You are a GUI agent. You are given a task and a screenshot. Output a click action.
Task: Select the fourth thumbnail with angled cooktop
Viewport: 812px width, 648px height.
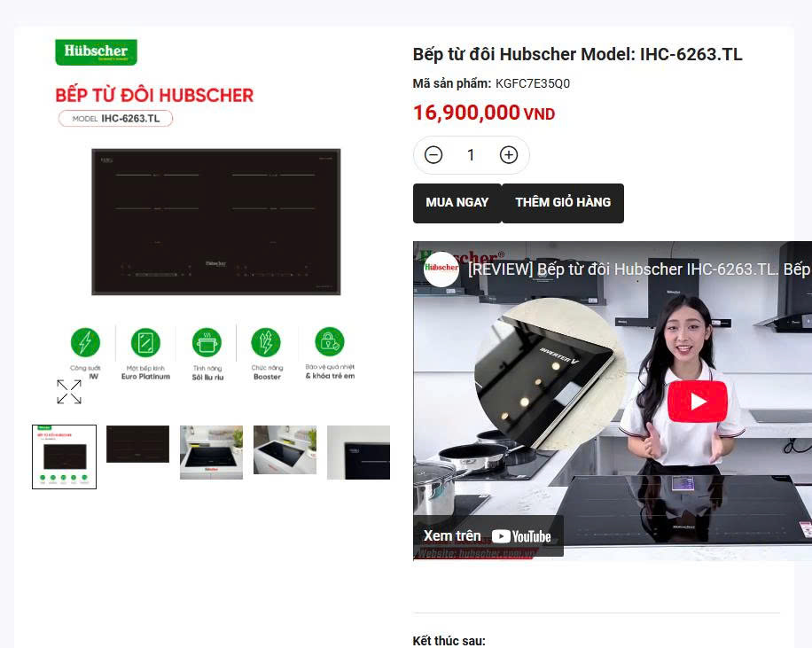[x=285, y=449]
